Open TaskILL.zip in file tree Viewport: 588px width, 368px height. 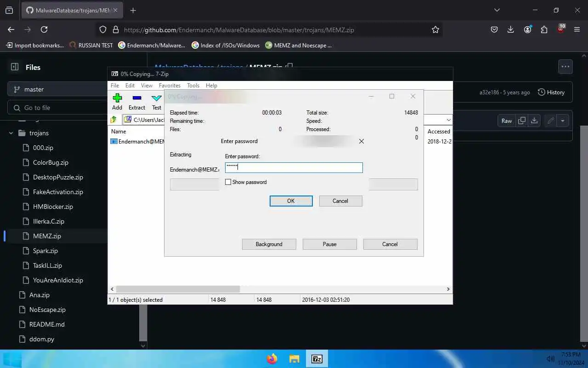[x=47, y=265]
